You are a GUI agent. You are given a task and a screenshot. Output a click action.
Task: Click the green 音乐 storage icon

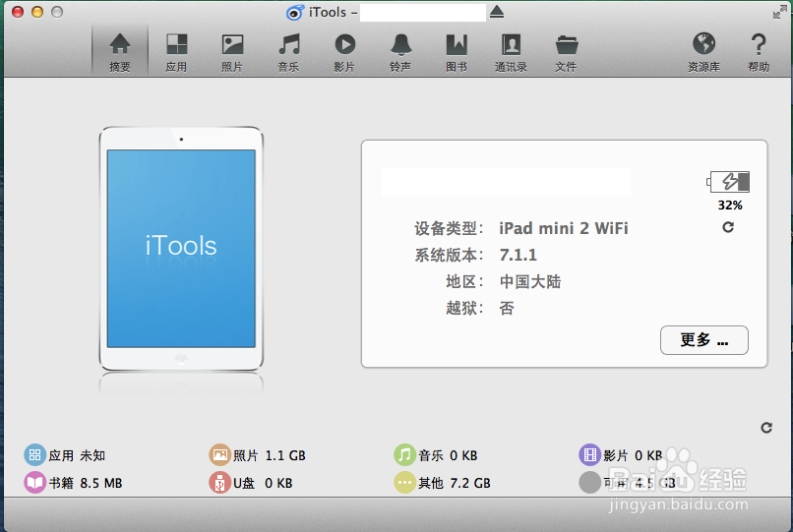[404, 454]
